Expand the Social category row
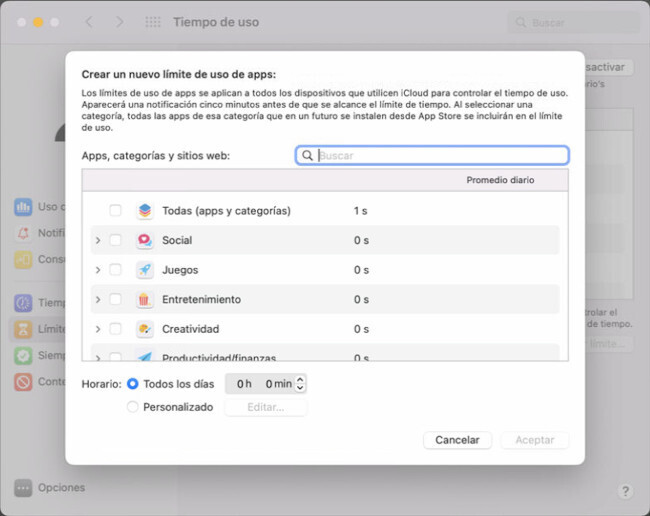This screenshot has width=650, height=516. tap(97, 241)
